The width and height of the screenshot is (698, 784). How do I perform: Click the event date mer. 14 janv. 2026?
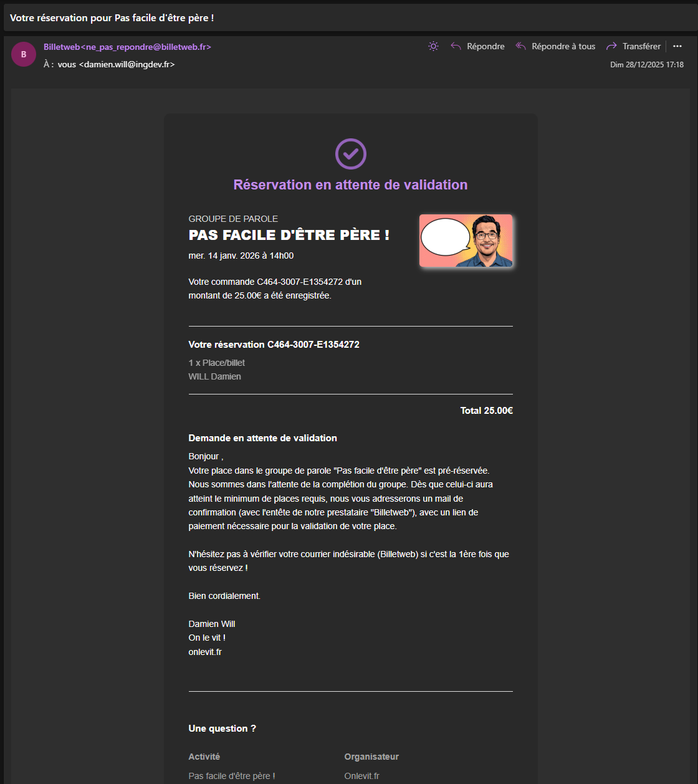pyautogui.click(x=241, y=256)
